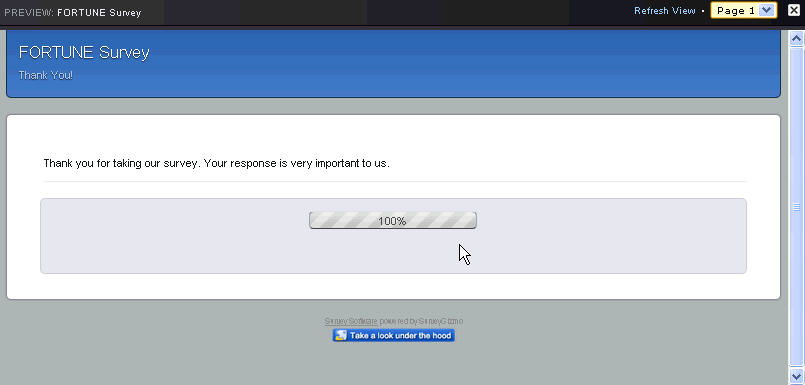
Task: Click the scrollbar up arrow
Action: coord(796,38)
